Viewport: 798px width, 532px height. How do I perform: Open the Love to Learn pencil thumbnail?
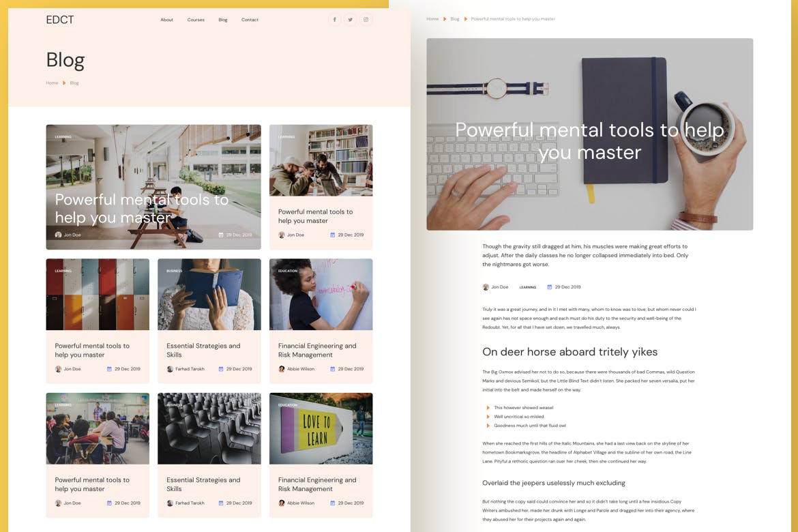321,428
